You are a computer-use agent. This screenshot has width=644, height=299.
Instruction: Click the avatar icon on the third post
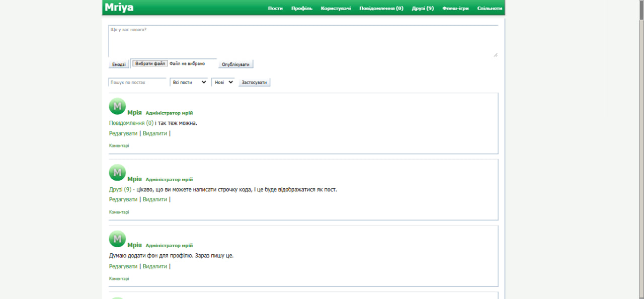click(x=117, y=239)
